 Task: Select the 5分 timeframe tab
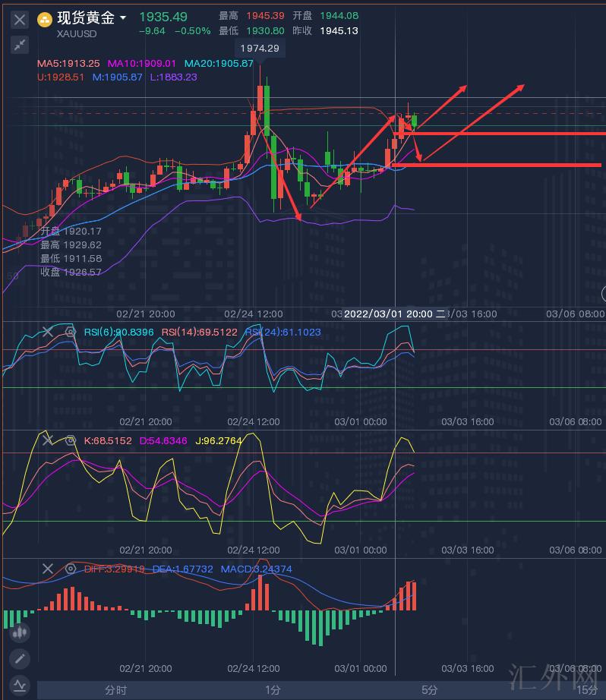coord(430,690)
